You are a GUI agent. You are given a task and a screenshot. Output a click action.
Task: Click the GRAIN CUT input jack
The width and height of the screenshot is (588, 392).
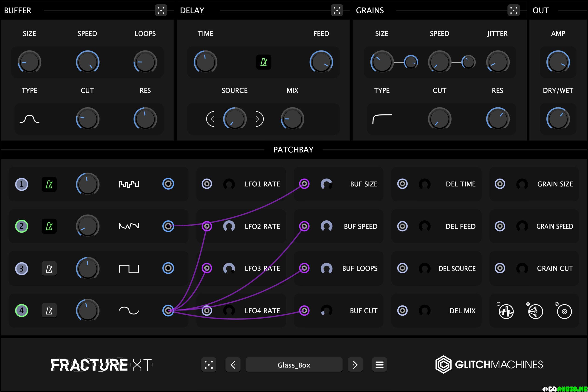pyautogui.click(x=500, y=268)
